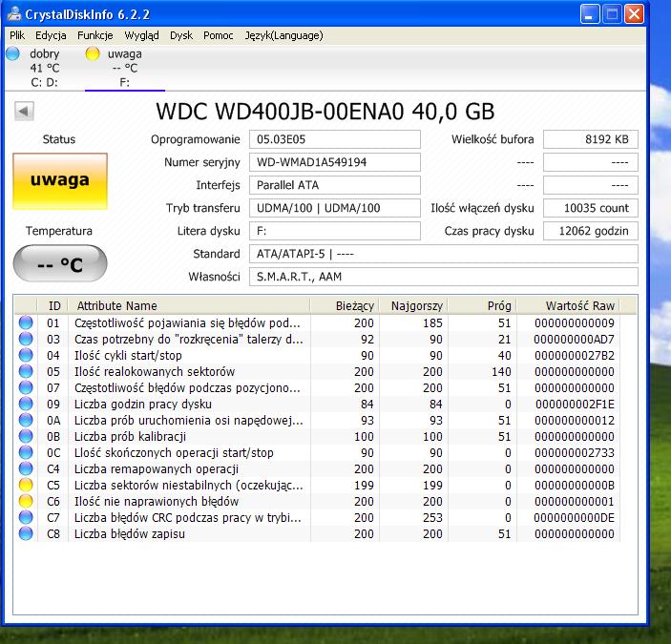The width and height of the screenshot is (671, 644).
Task: Open the Plik menu
Action: (17, 35)
